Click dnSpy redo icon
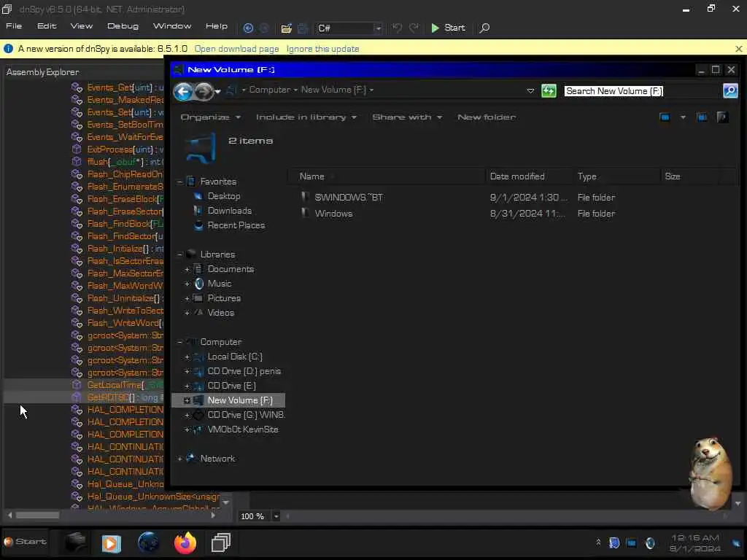Viewport: 747px width, 560px height. point(414,28)
